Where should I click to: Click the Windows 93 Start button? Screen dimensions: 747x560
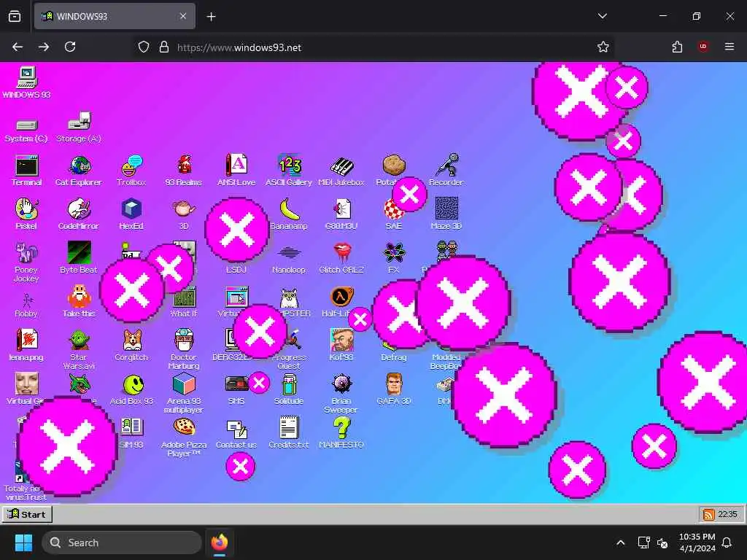(27, 514)
